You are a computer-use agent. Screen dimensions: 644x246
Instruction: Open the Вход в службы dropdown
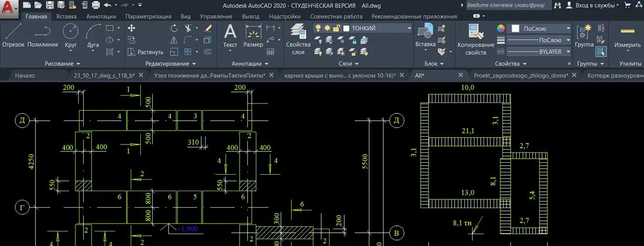(597, 5)
